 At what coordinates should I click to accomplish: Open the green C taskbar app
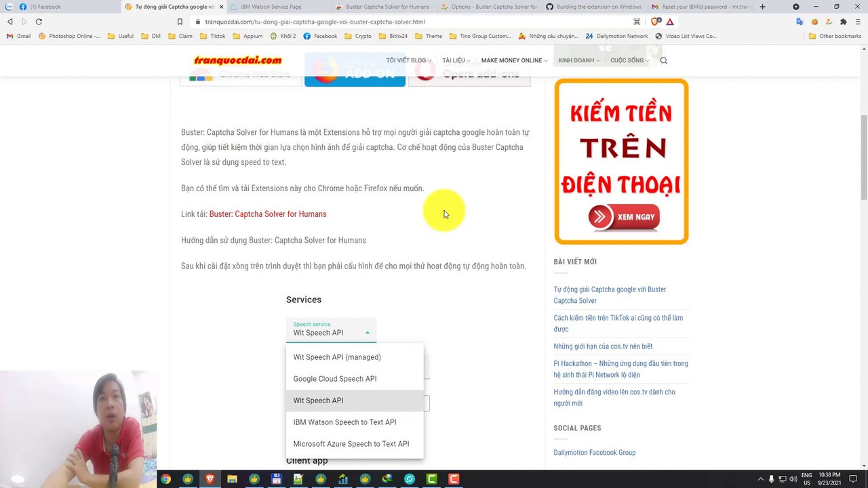pos(431,479)
